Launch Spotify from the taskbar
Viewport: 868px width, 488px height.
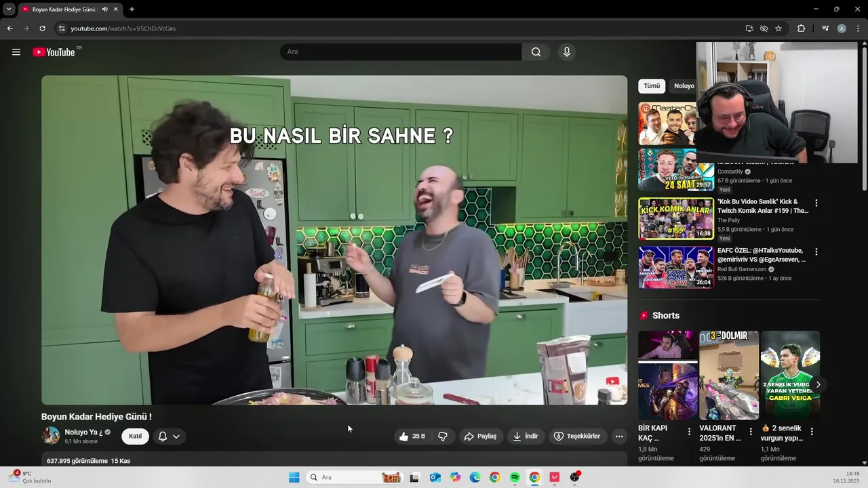click(x=515, y=477)
